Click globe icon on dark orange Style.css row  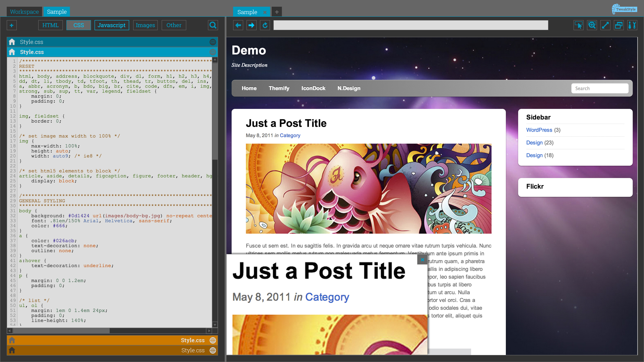213,350
